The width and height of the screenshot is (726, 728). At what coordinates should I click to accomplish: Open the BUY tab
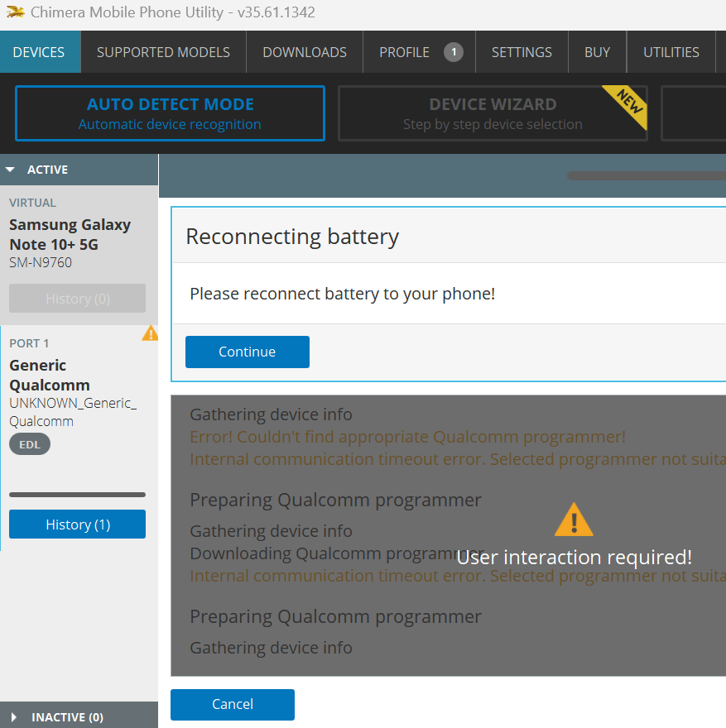(597, 51)
